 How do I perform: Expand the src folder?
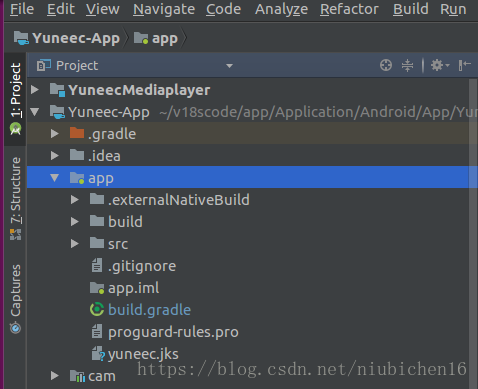point(75,244)
